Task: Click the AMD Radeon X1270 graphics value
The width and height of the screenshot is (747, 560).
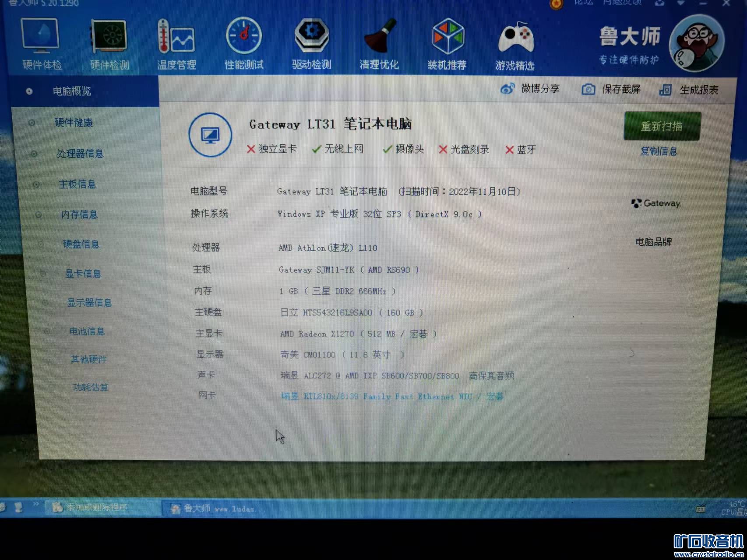Action: point(359,334)
